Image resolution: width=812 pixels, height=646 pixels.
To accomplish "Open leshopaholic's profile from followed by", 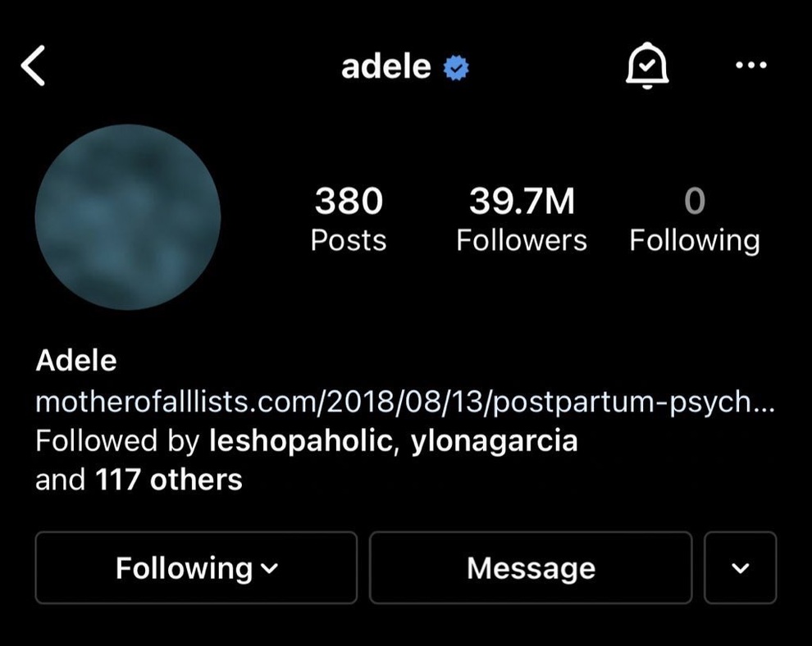I will click(x=300, y=441).
